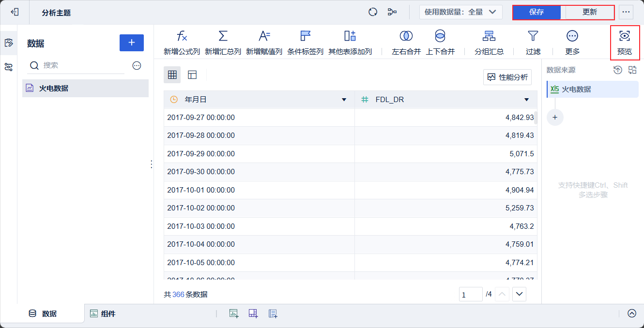This screenshot has width=644, height=328.
Task: Open the header ellipsis menu button
Action: click(x=626, y=12)
